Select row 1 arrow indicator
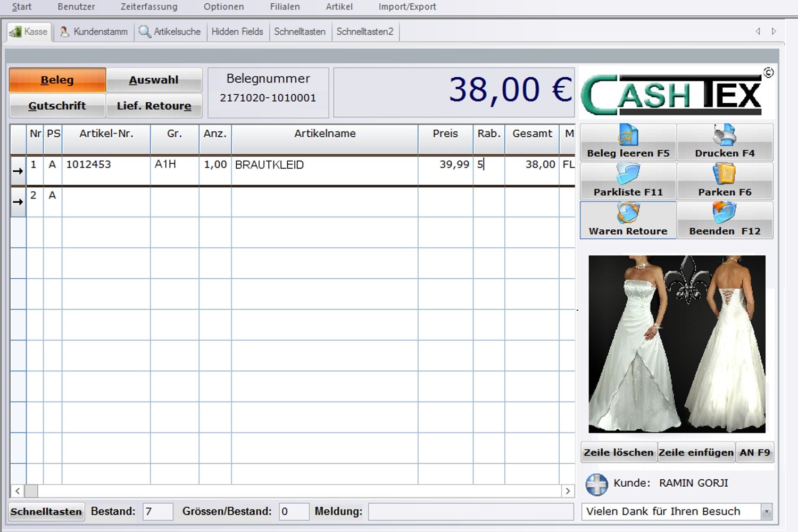The width and height of the screenshot is (798, 532). tap(18, 171)
